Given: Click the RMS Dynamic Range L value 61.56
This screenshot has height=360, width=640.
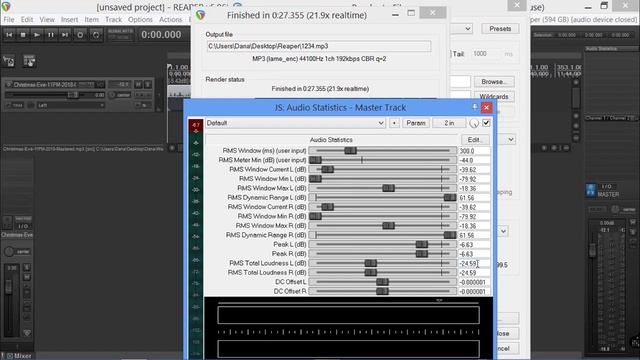Looking at the screenshot, I should [474, 198].
